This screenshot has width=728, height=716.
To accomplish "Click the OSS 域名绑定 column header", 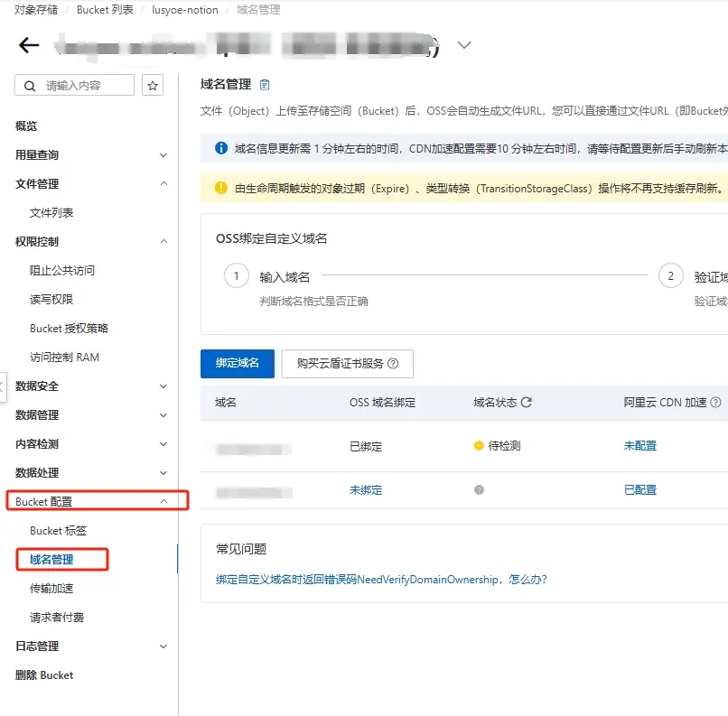I will click(383, 403).
